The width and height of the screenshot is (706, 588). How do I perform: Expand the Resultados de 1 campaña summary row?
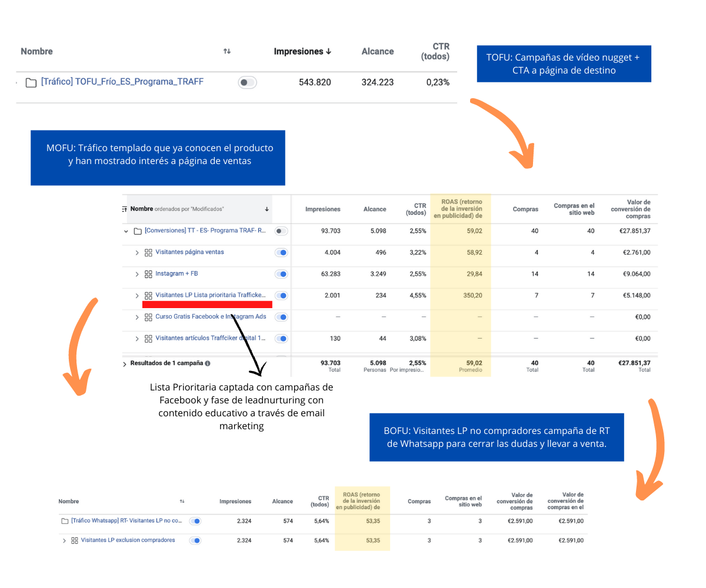point(125,365)
